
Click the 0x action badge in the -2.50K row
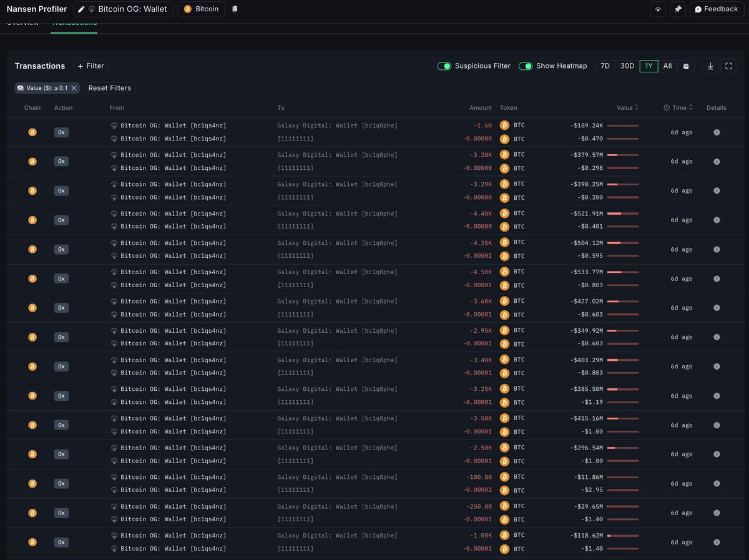click(61, 454)
